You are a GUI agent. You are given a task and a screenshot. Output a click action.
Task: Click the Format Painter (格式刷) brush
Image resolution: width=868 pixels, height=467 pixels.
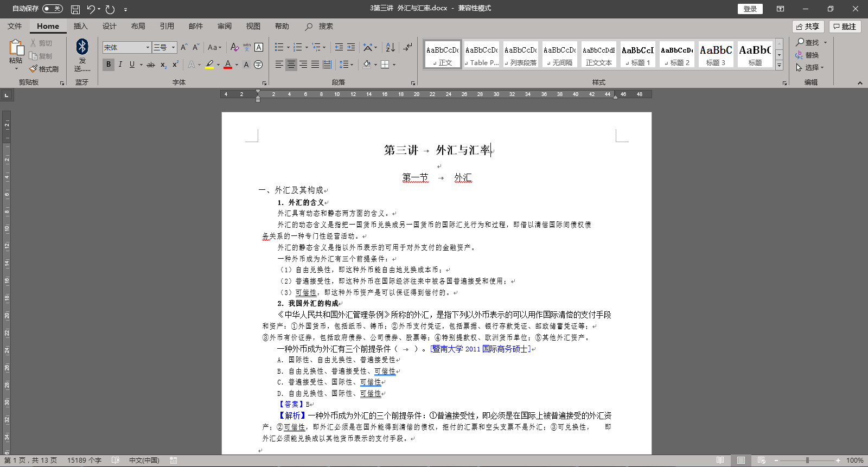click(x=34, y=69)
